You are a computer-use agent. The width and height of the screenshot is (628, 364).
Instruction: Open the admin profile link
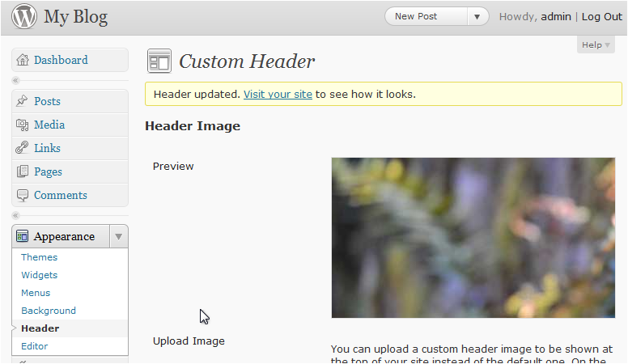coord(556,16)
